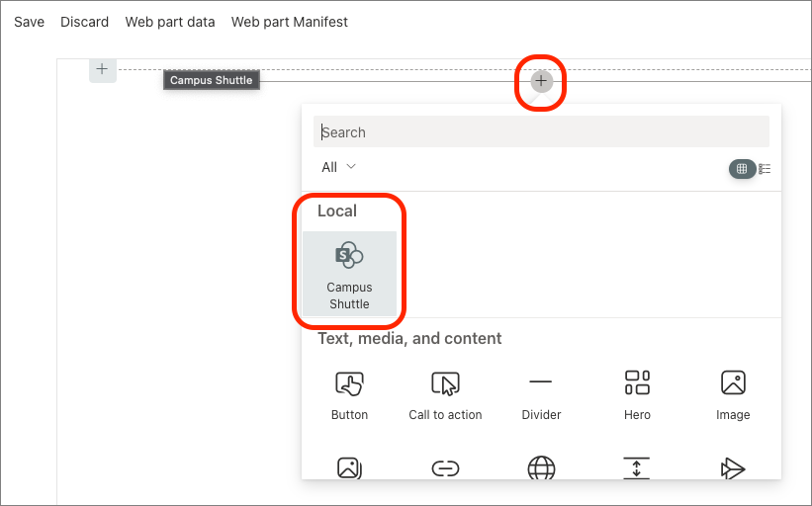Click the Local section heading

click(x=337, y=211)
